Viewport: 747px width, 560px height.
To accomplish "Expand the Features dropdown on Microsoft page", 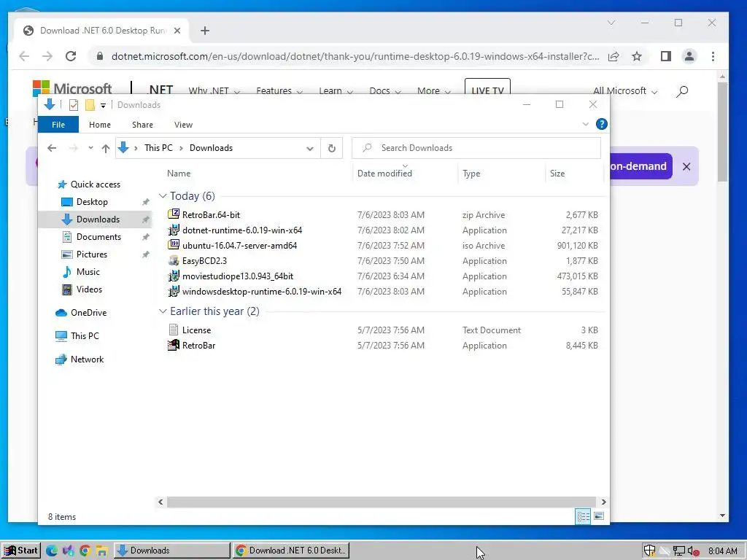I will point(279,91).
